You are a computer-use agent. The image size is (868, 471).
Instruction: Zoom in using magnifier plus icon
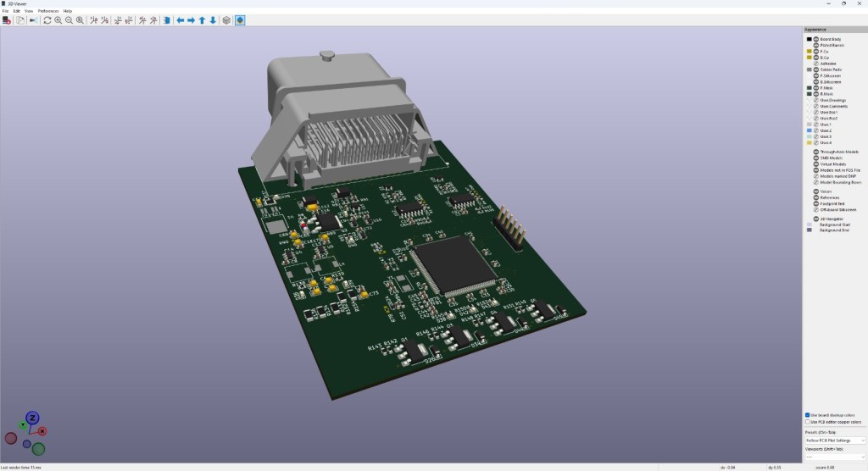pyautogui.click(x=58, y=20)
